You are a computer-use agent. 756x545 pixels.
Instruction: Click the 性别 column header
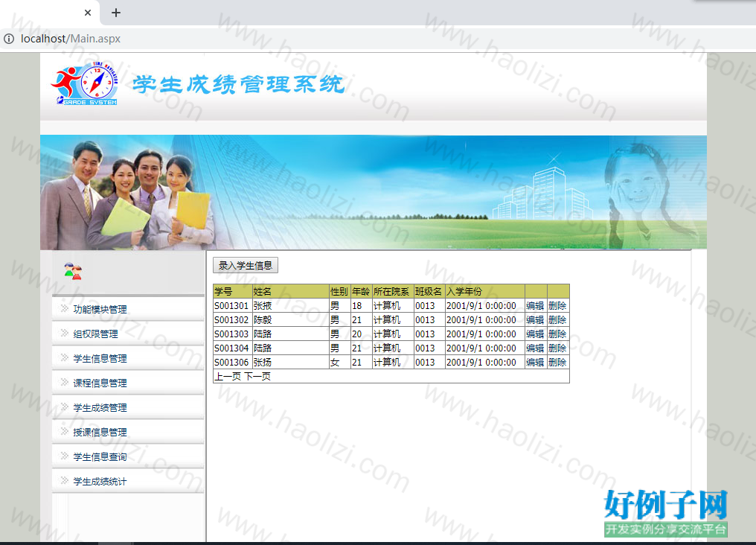click(339, 291)
